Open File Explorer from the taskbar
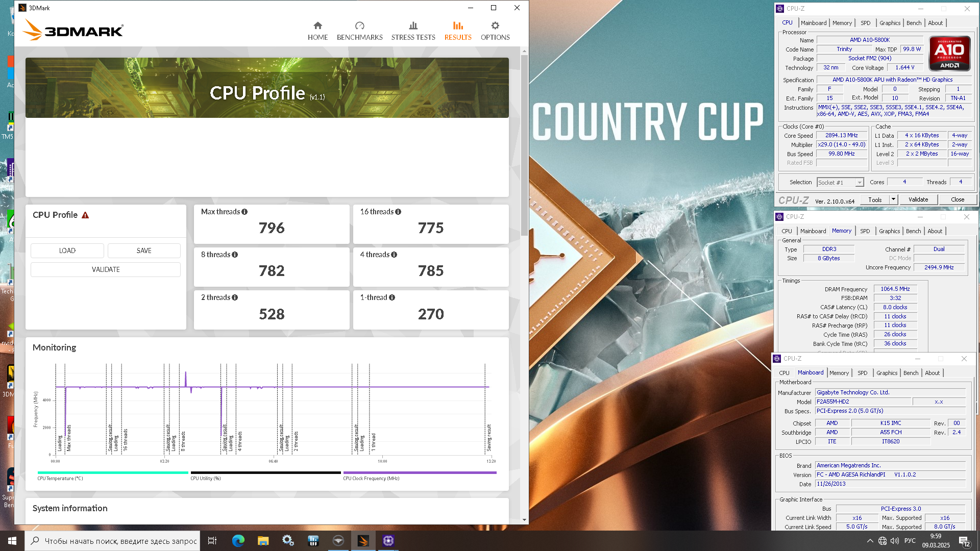The width and height of the screenshot is (980, 551). pos(263,541)
